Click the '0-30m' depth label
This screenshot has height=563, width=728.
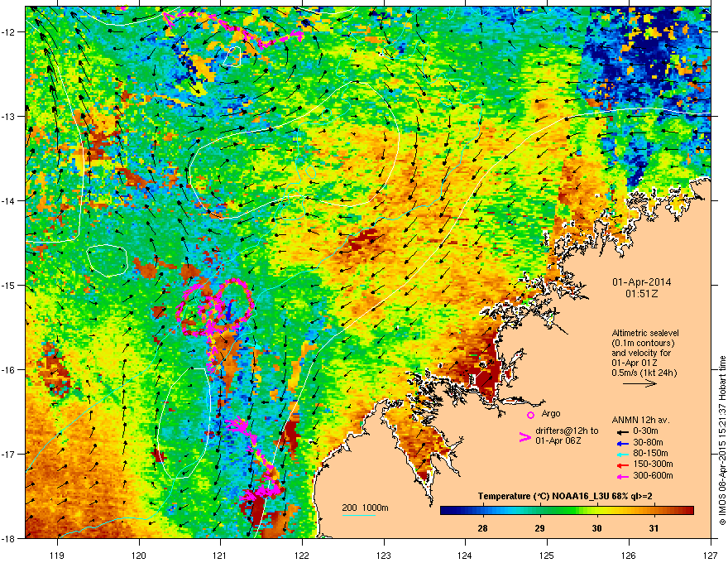tap(645, 431)
